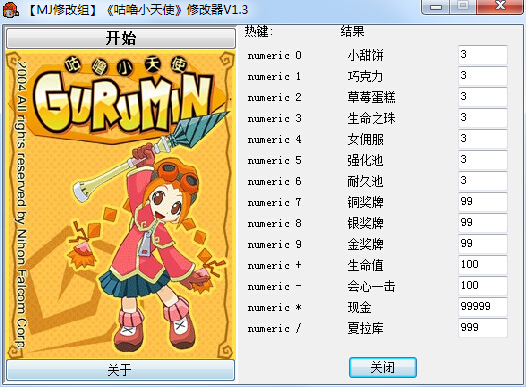Image resolution: width=526 pixels, height=387 pixels.
Task: Click into the 生命之珠 value field
Action: 483,118
